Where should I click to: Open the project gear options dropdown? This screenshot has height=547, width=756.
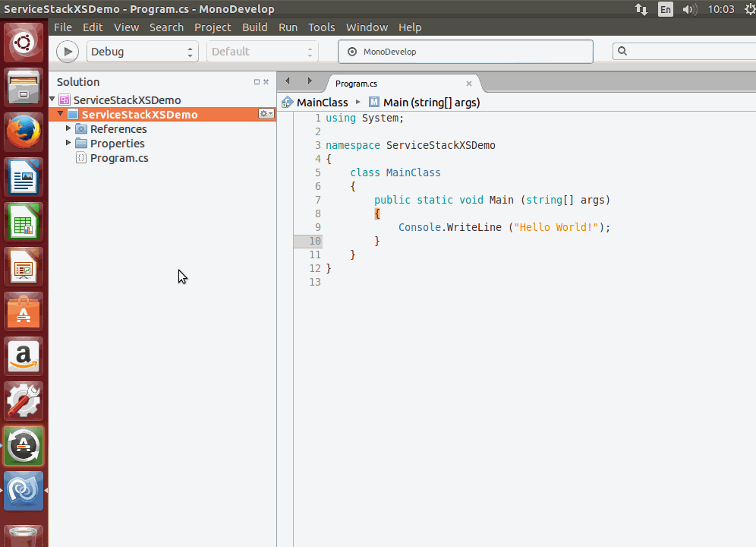pyautogui.click(x=266, y=114)
